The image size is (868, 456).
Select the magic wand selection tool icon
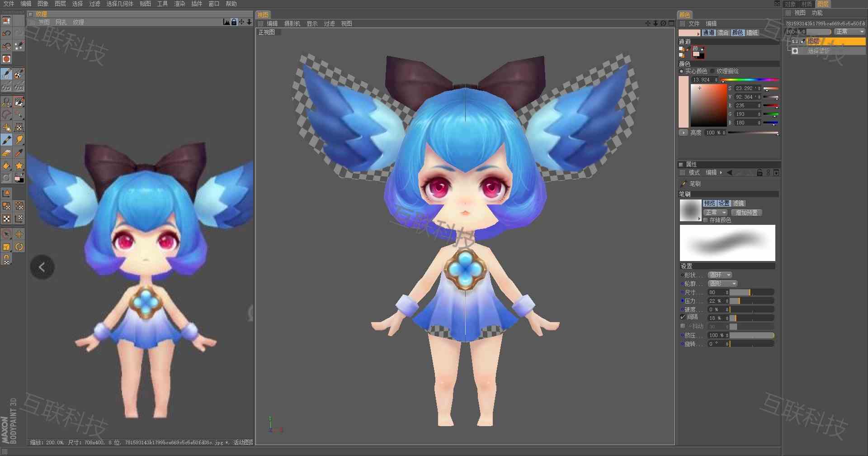19,114
